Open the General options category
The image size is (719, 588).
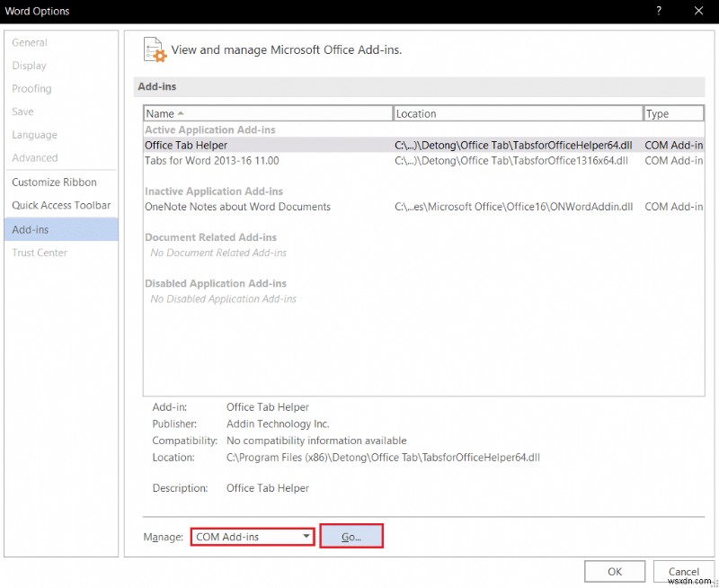coord(30,42)
